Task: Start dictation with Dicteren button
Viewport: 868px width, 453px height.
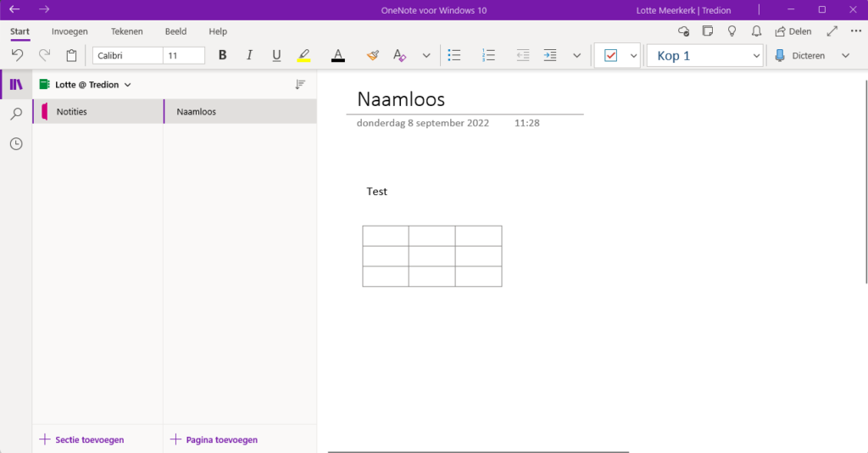Action: tap(800, 55)
